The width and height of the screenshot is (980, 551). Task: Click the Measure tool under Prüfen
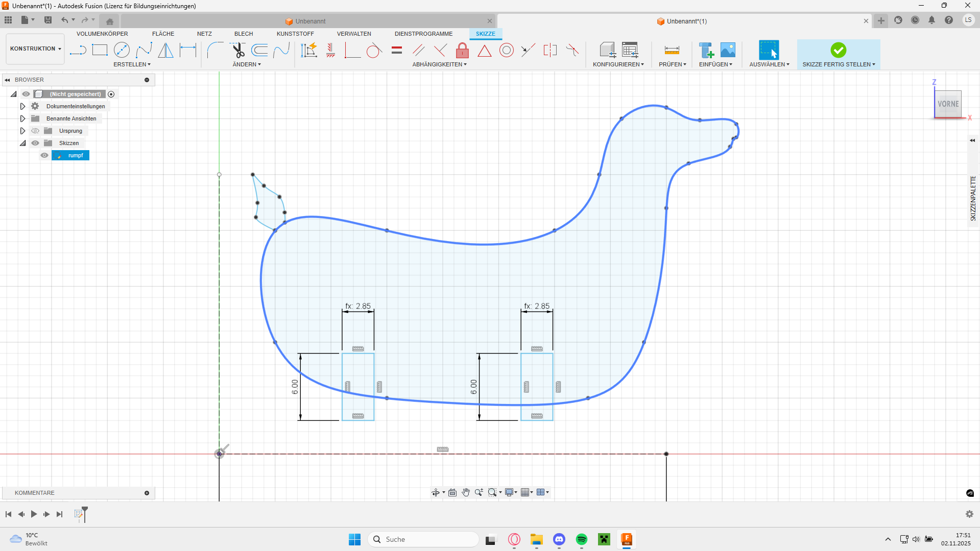click(672, 50)
